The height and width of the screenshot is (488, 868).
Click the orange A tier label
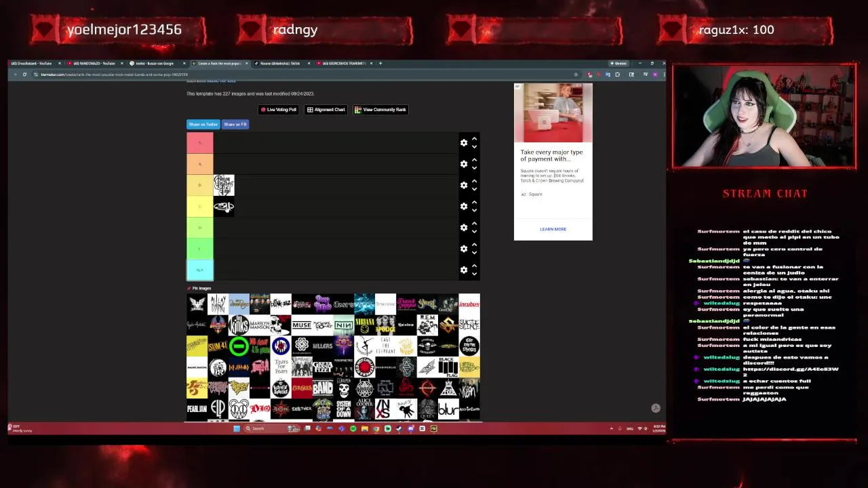coord(200,164)
